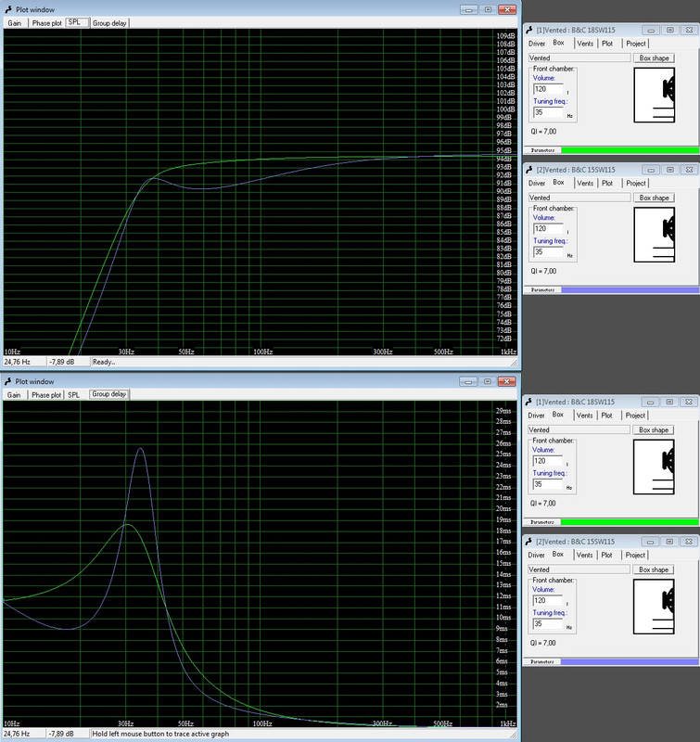The image size is (700, 742).
Task: Maximize the SPL plot window
Action: point(488,9)
